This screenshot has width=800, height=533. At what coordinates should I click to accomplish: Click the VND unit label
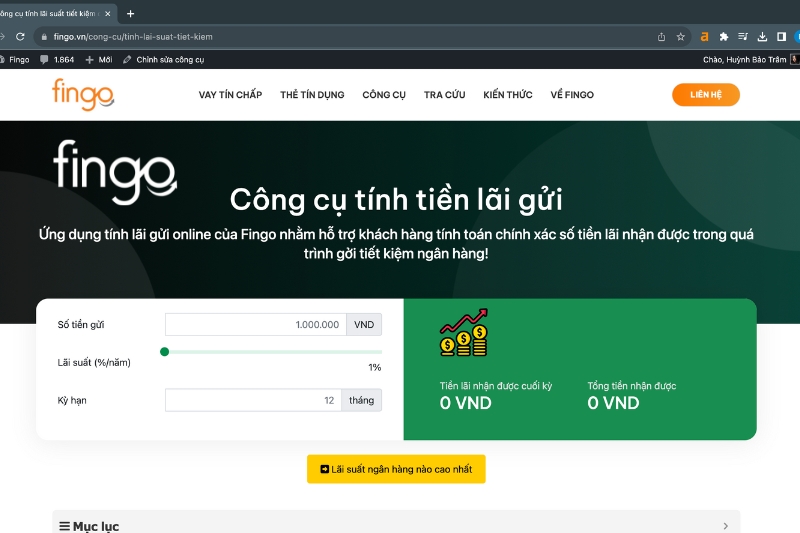(x=364, y=324)
